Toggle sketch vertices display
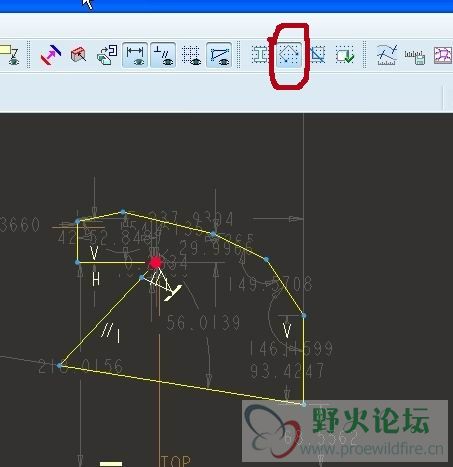The width and height of the screenshot is (453, 467). [219, 55]
